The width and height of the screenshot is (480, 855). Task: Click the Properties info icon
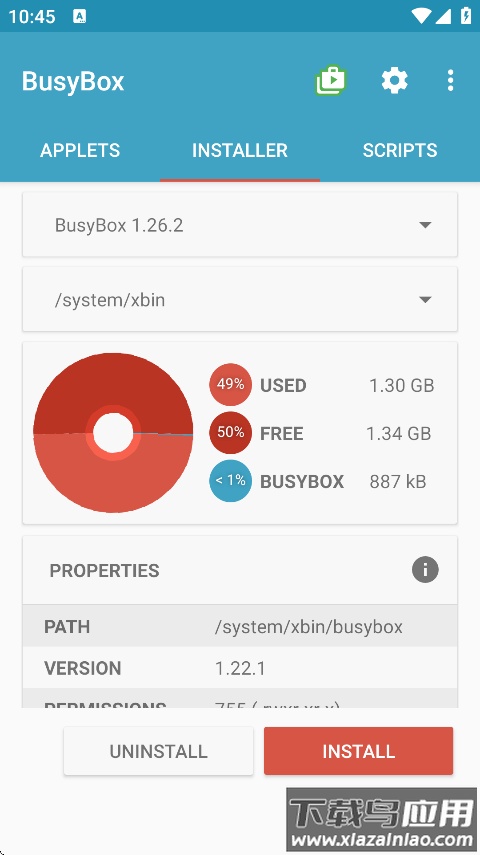point(425,570)
